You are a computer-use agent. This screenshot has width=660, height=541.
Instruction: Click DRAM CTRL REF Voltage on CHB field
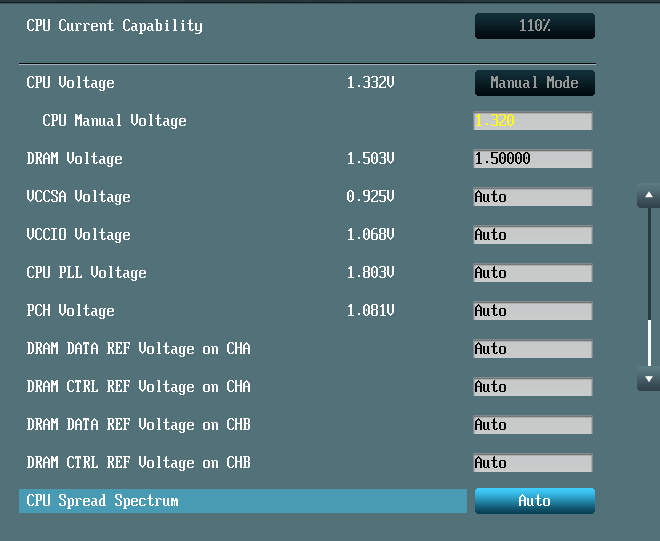533,463
